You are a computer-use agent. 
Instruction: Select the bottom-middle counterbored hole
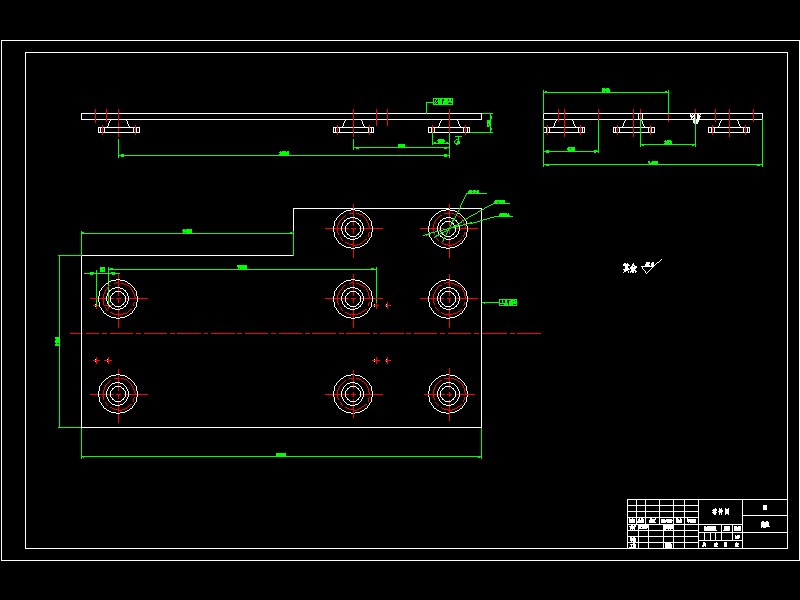[x=353, y=394]
